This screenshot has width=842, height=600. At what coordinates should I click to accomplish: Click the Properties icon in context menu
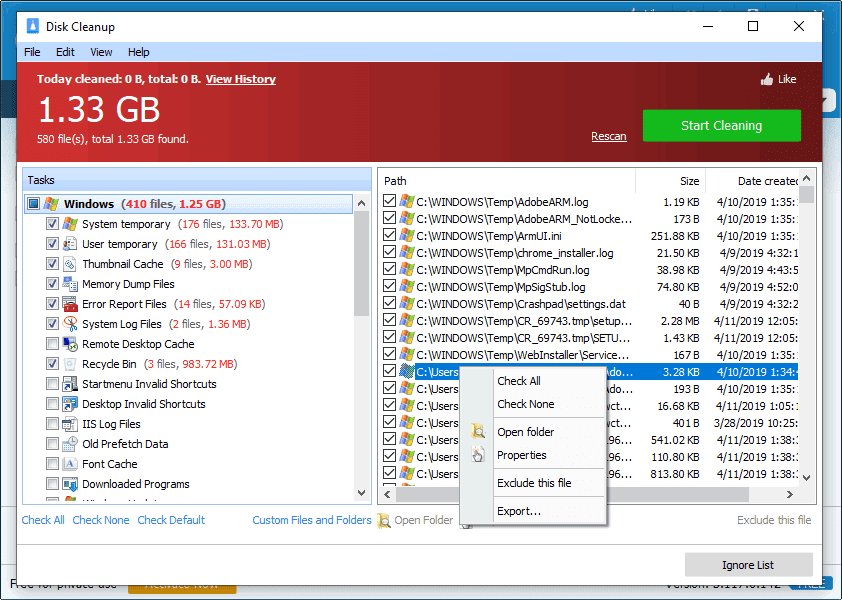477,455
